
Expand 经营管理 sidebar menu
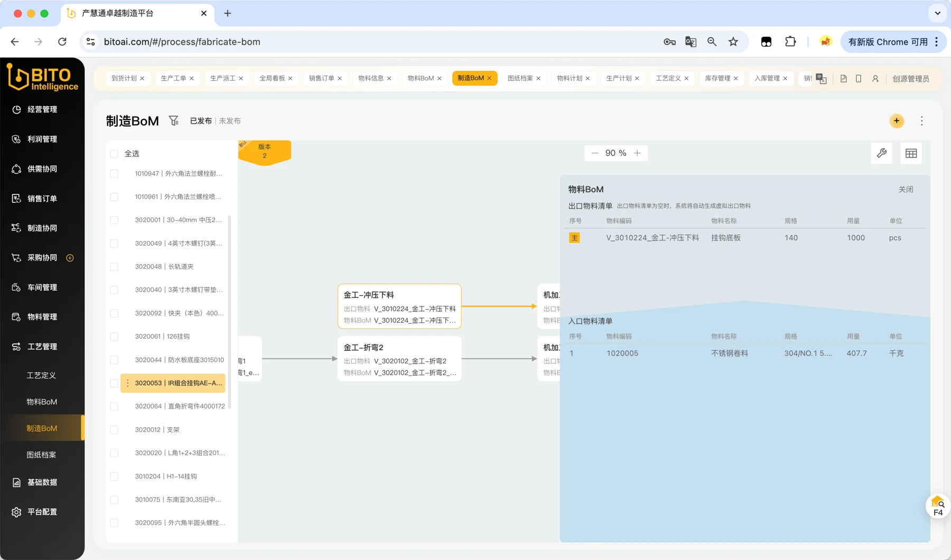(42, 109)
